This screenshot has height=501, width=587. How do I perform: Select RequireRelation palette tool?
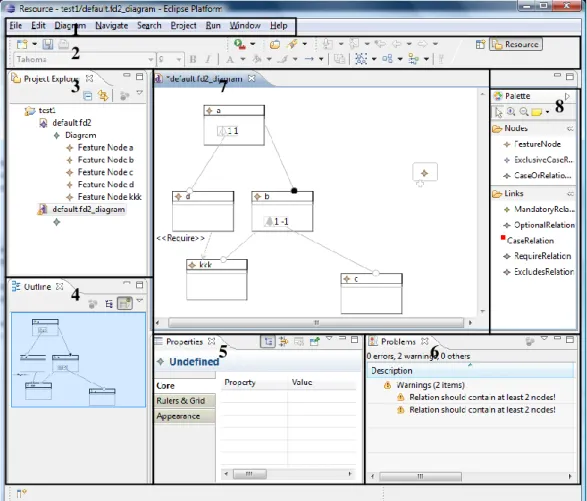[x=537, y=256]
